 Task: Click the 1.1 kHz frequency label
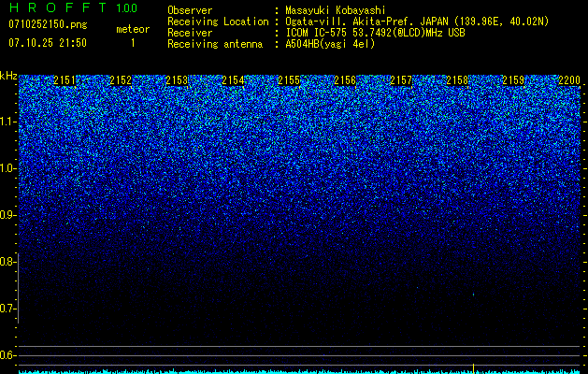(x=8, y=122)
